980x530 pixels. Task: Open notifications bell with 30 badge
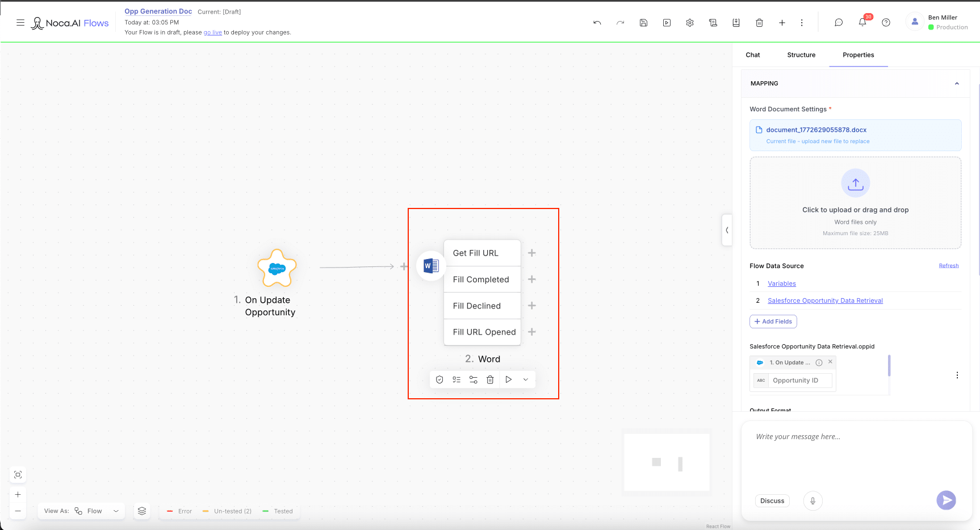tap(863, 22)
